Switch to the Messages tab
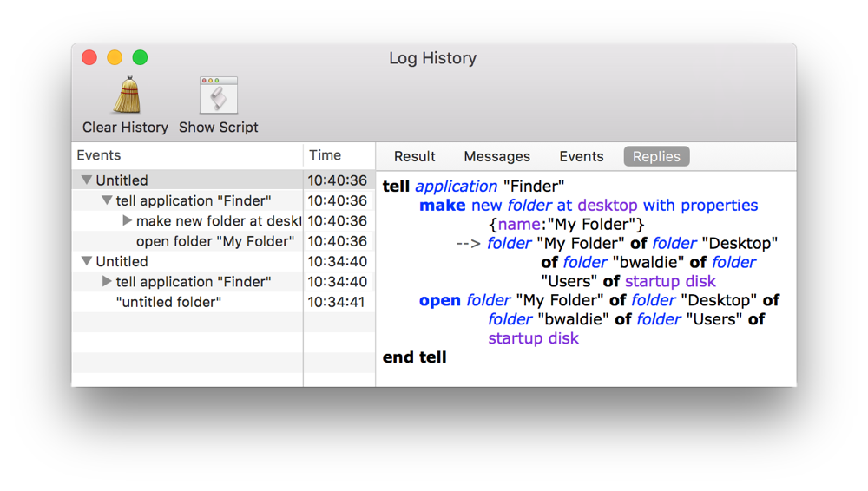Image resolution: width=868 pixels, height=491 pixels. tap(496, 157)
